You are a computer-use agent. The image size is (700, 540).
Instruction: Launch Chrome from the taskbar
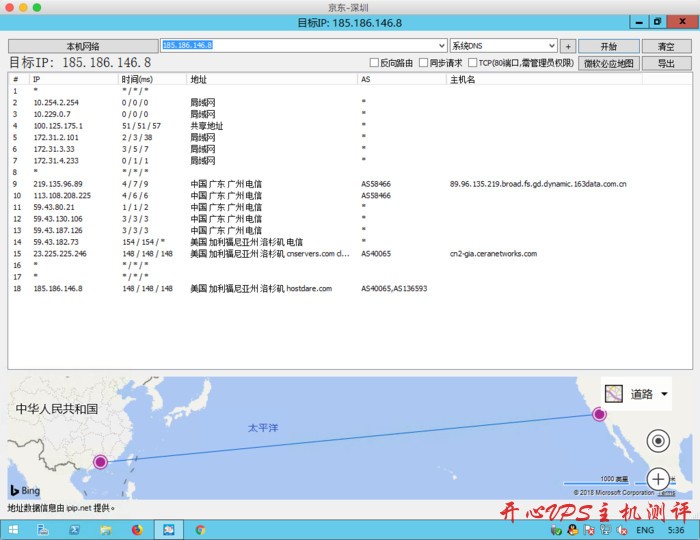200,529
